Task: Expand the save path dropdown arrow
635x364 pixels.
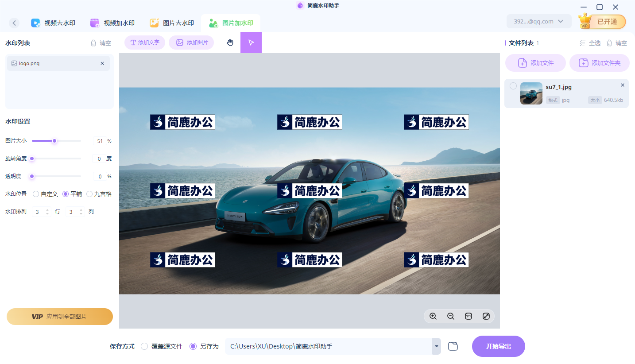Action: click(x=436, y=346)
